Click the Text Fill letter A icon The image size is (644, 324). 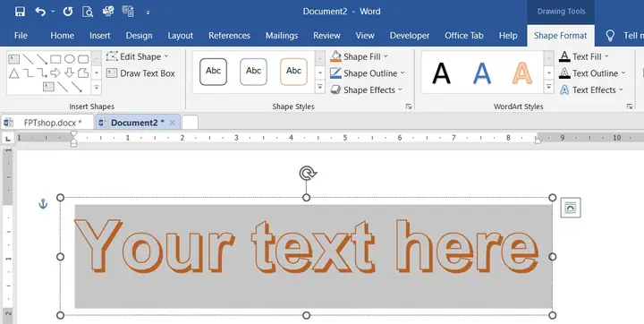coord(564,56)
